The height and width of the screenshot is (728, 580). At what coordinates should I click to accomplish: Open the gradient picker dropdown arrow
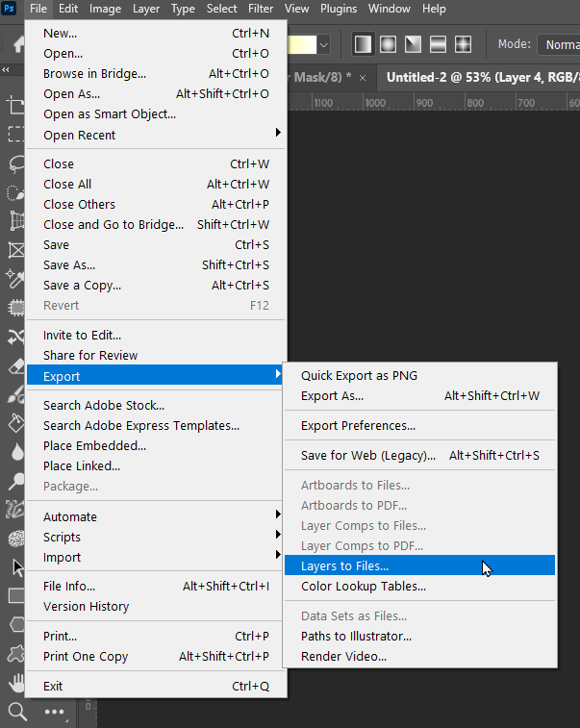click(x=323, y=44)
